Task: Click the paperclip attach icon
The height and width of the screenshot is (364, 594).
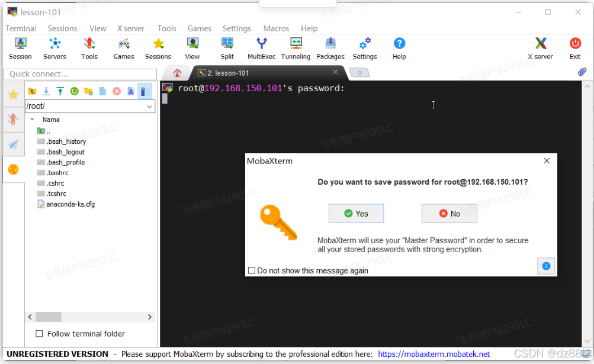Action: pos(582,72)
